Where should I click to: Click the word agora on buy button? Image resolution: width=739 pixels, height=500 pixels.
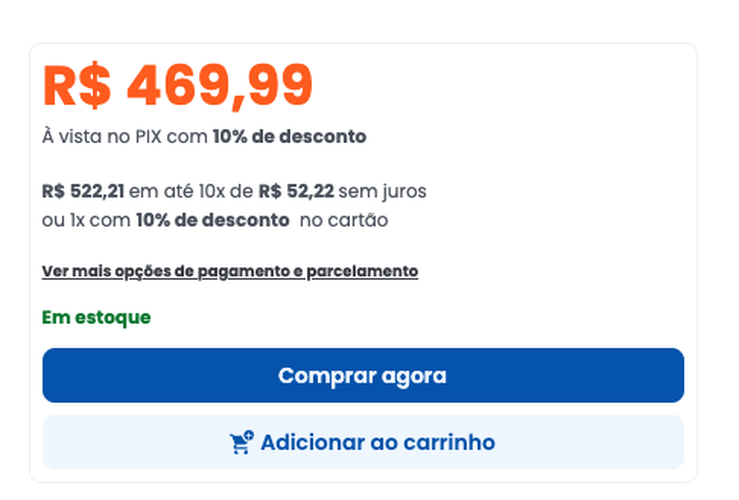(414, 376)
